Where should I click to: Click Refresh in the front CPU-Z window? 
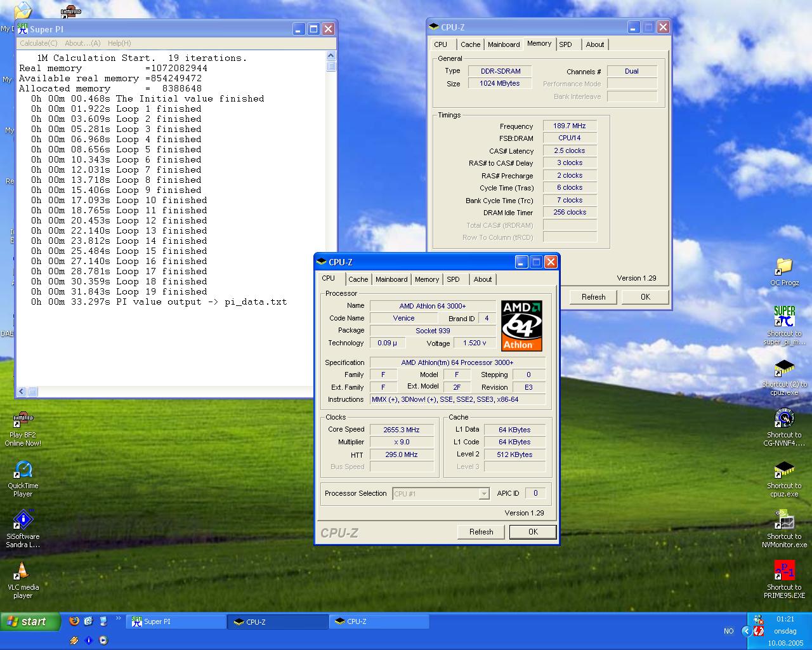click(481, 532)
